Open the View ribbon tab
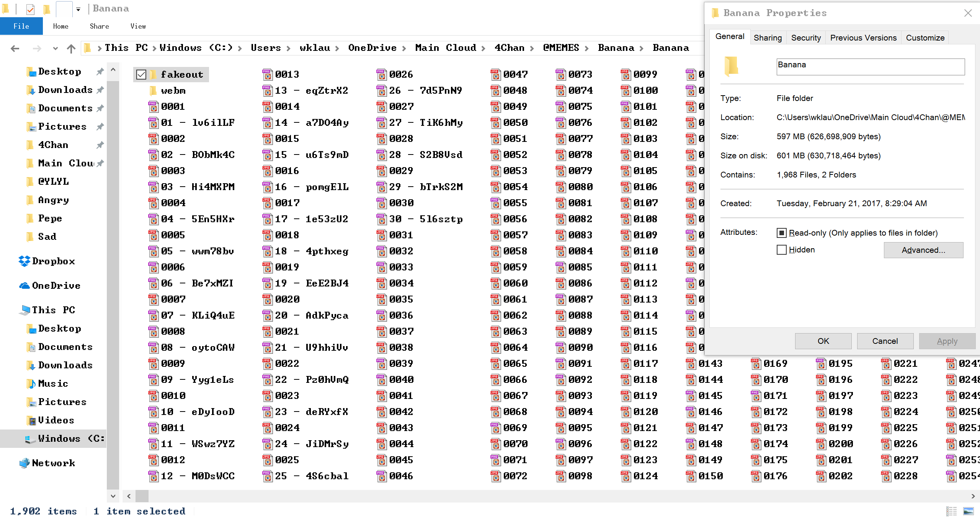 (x=138, y=26)
